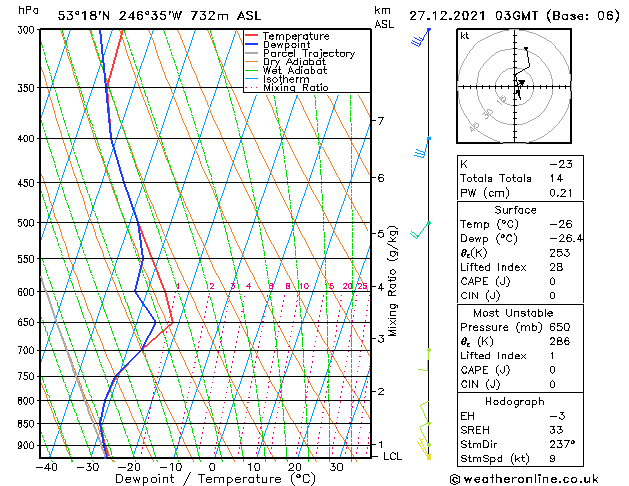Click the wind barb at 500 hPa

(421, 229)
